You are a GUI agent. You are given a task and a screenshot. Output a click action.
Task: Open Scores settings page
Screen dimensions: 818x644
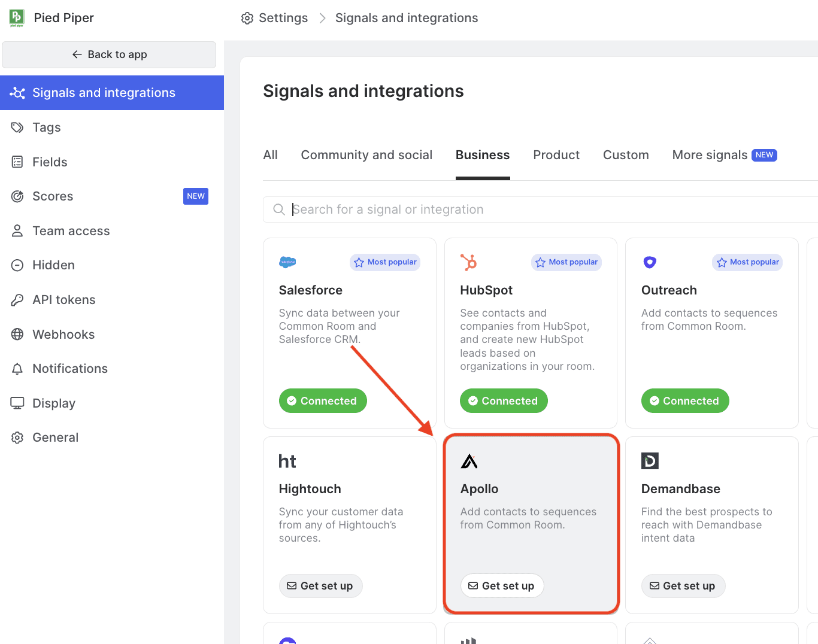[x=112, y=196]
